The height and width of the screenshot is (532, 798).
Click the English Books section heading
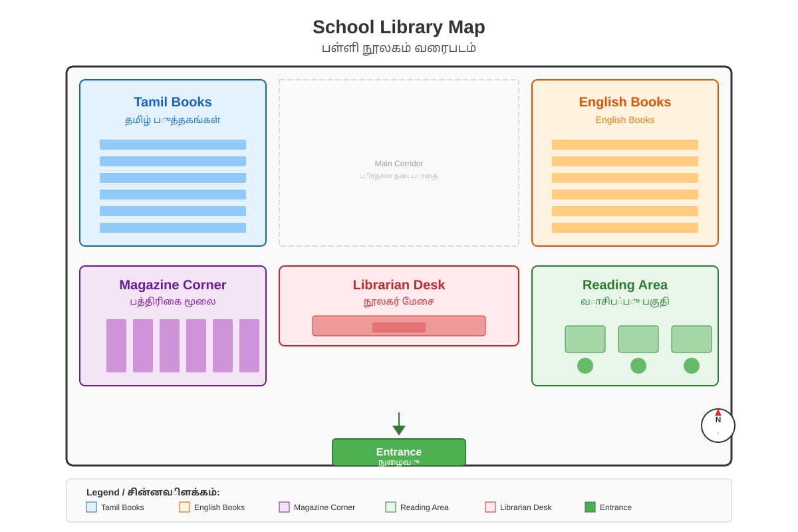[x=625, y=102]
